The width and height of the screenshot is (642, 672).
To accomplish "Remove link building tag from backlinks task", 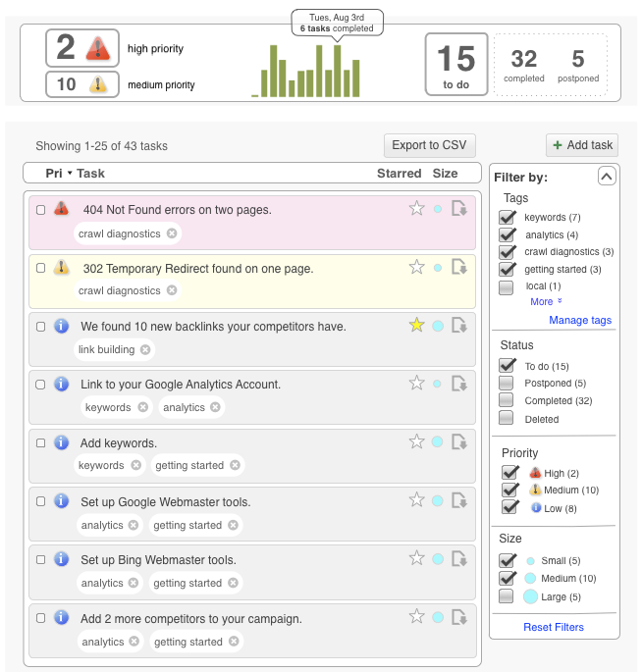I will click(145, 350).
